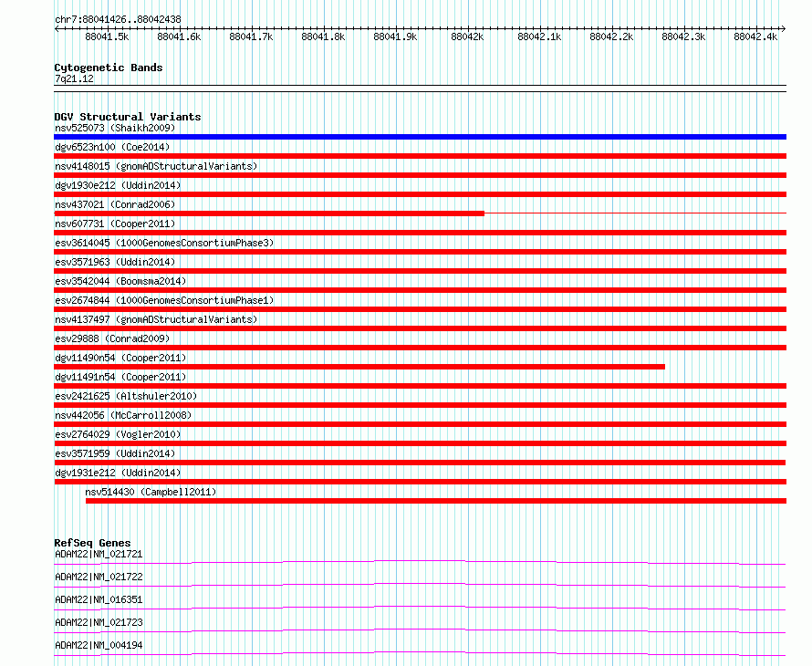The height and width of the screenshot is (666, 812).
Task: Open esv2421625 (Altshuler2010) variant entry
Action: 126,396
